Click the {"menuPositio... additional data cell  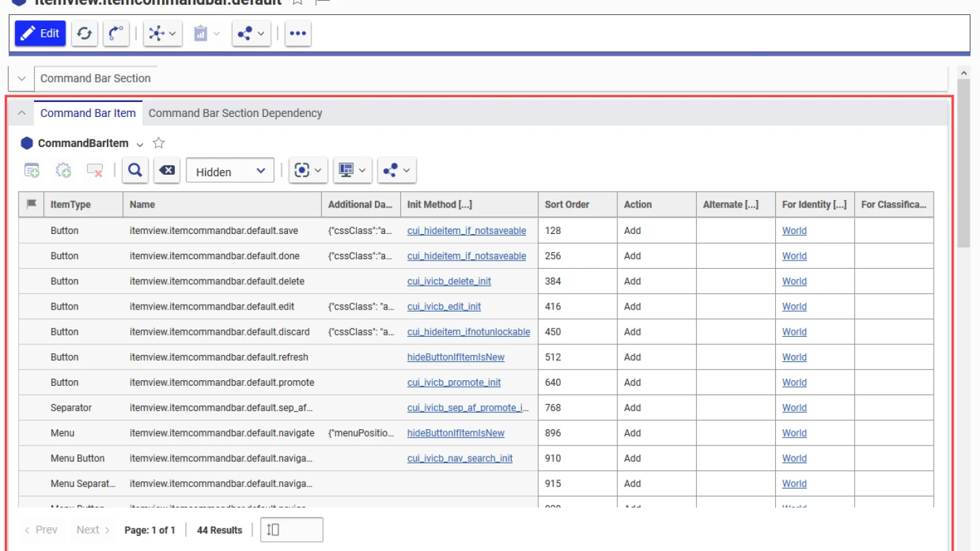361,433
